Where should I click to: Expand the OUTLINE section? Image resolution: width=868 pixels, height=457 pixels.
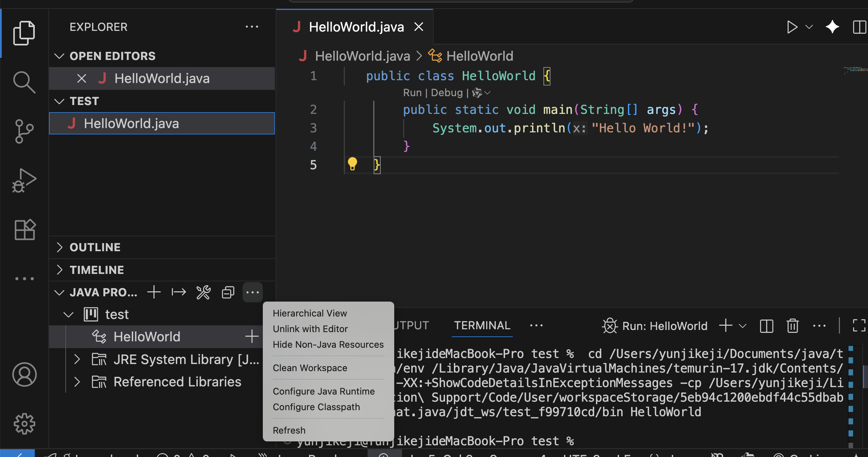(95, 247)
